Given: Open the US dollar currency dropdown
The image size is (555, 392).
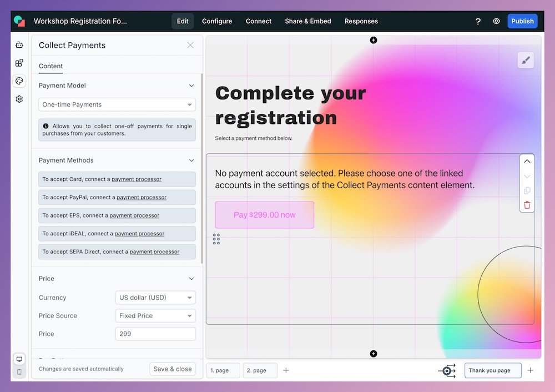Looking at the screenshot, I should click(155, 298).
